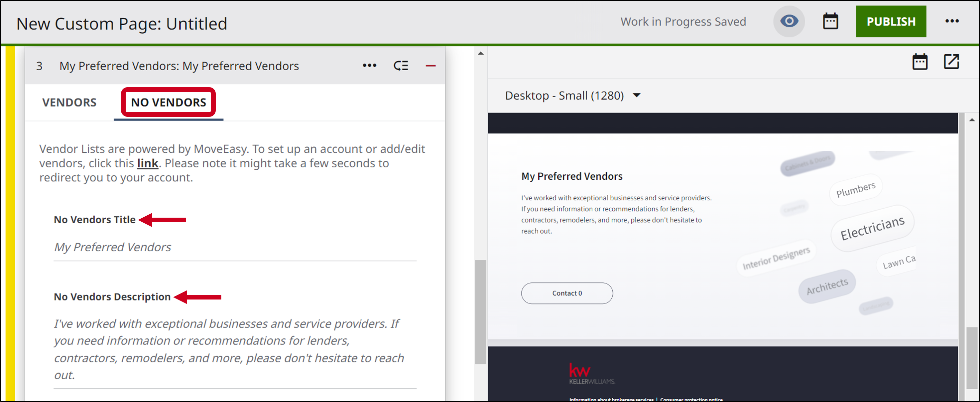
Task: Click the No Vendors Description label
Action: [112, 297]
